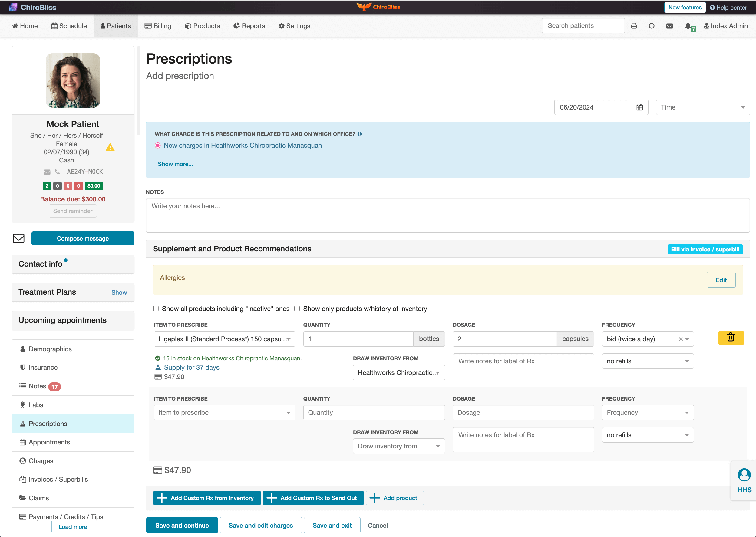This screenshot has height=537, width=756.
Task: Click the green balance $0.00 badge
Action: (x=94, y=186)
